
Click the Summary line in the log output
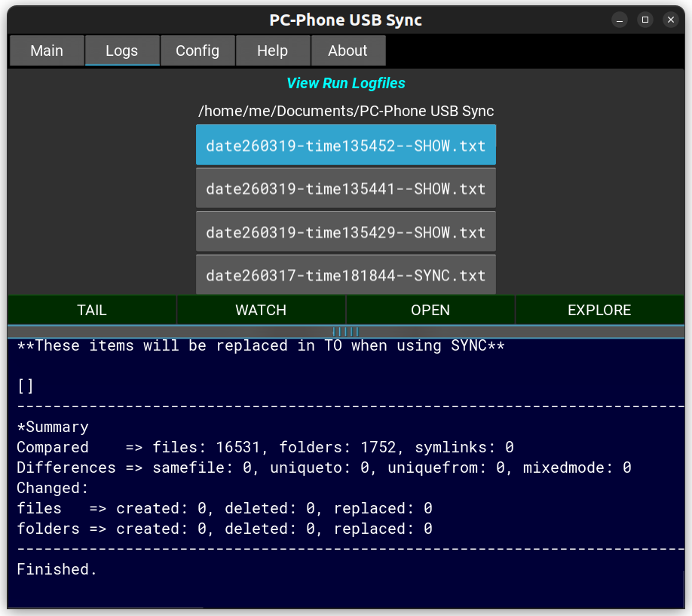[53, 427]
